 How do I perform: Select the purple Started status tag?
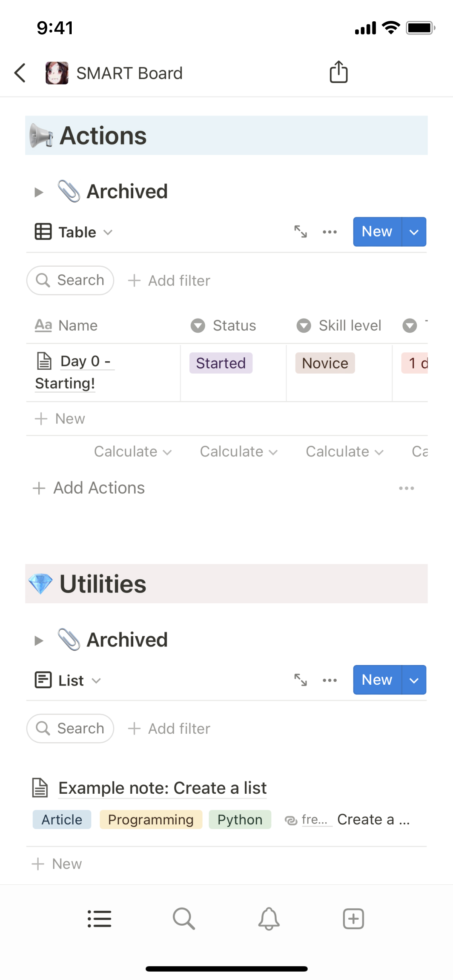[221, 363]
